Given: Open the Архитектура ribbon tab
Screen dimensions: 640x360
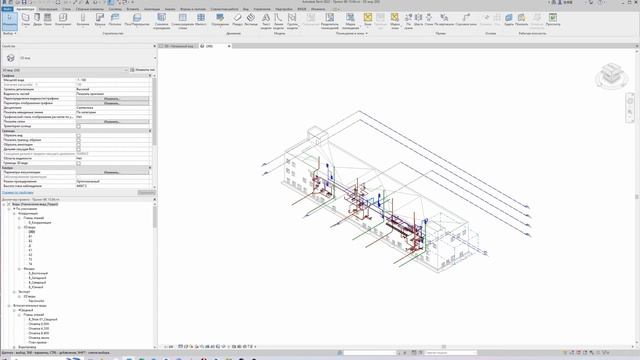Looking at the screenshot, I should (x=25, y=9).
